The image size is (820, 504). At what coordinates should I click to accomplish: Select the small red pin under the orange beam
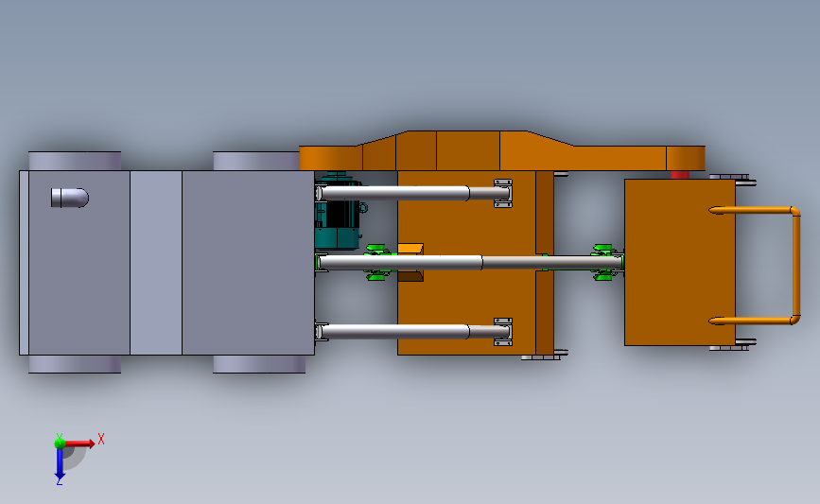tap(680, 175)
